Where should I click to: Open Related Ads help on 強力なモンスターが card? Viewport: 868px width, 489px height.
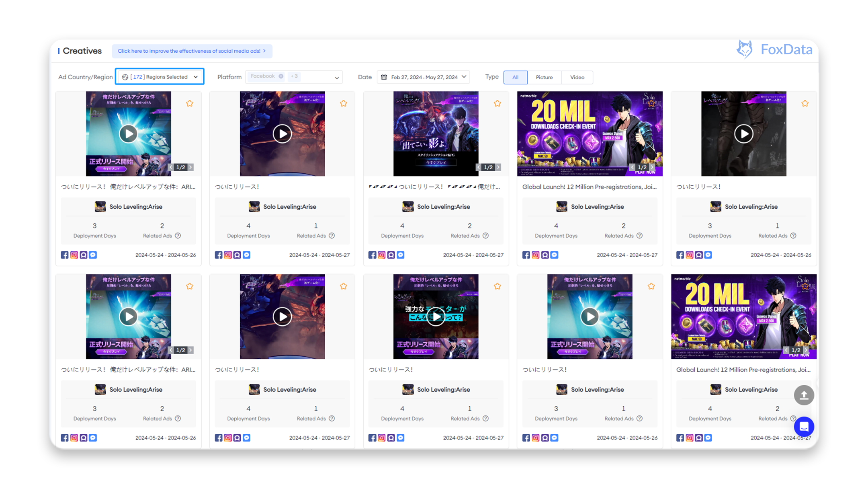[x=485, y=419]
